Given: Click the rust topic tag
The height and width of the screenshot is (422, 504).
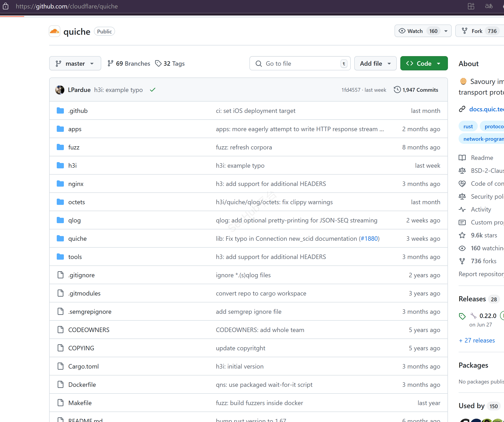Looking at the screenshot, I should (x=468, y=126).
